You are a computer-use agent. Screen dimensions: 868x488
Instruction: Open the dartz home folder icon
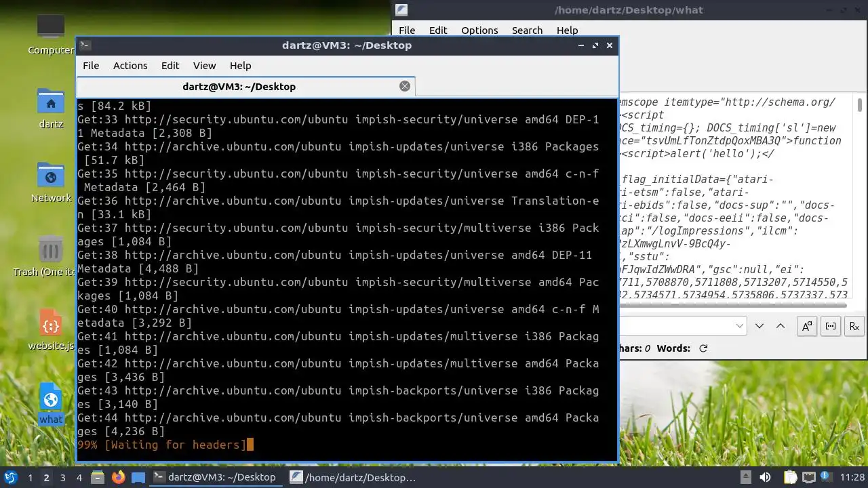tap(51, 108)
